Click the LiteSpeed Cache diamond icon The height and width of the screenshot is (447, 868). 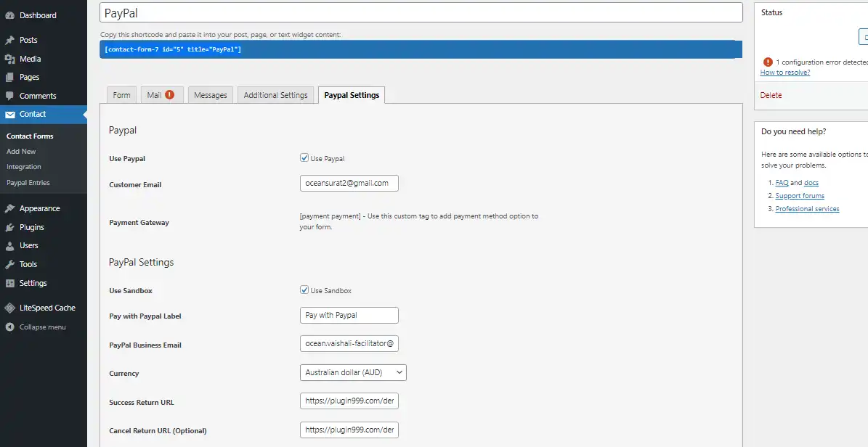click(9, 308)
